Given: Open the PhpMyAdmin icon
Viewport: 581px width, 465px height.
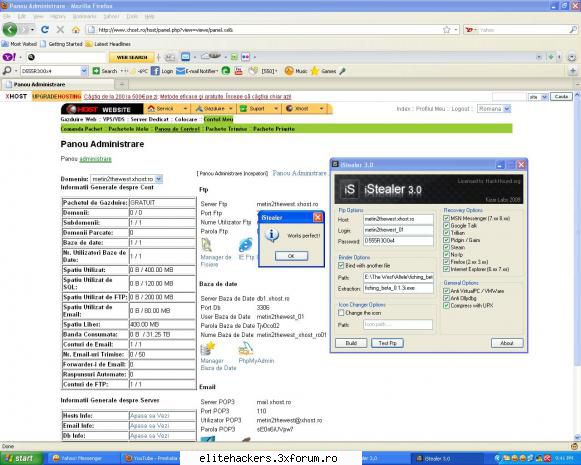Looking at the screenshot, I should 246,349.
